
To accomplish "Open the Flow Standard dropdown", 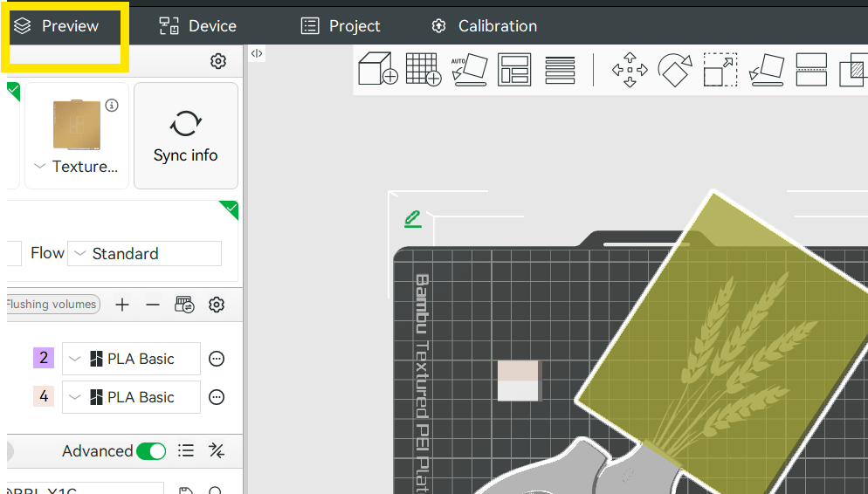I will (144, 253).
